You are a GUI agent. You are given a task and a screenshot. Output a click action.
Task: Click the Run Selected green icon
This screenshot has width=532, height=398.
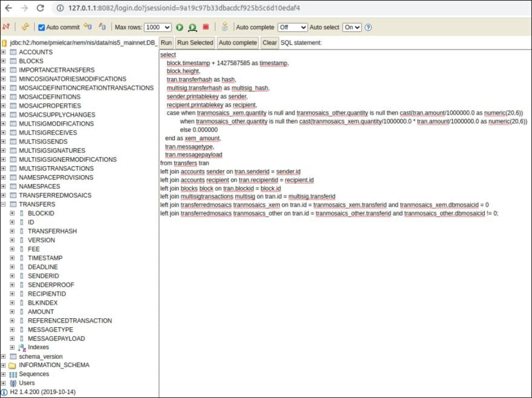192,27
